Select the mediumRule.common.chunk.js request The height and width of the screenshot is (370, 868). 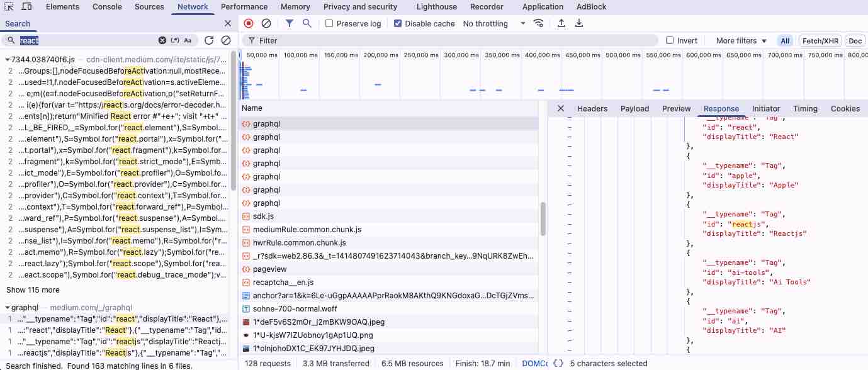[389, 229]
